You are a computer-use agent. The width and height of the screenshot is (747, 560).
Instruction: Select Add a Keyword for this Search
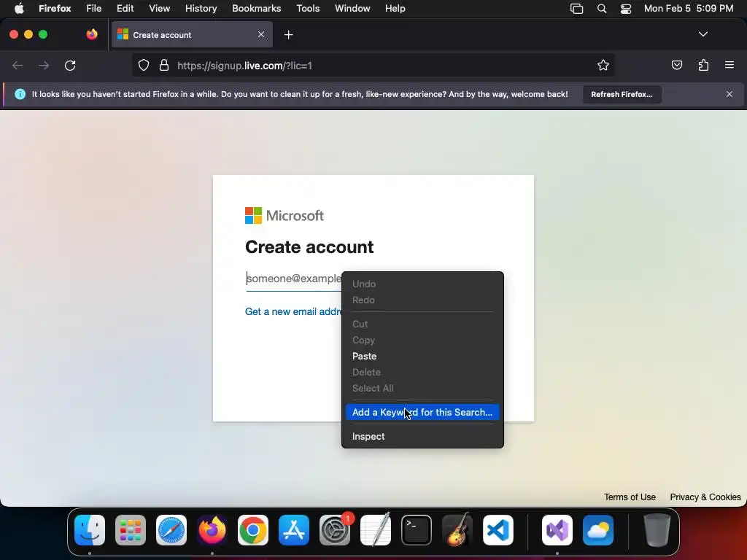coord(422,413)
